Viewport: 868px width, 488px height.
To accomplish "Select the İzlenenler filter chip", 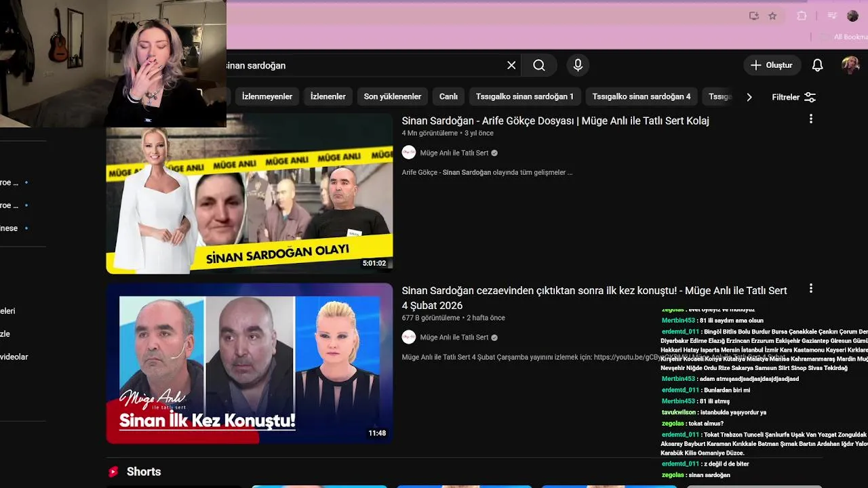I will coord(328,96).
